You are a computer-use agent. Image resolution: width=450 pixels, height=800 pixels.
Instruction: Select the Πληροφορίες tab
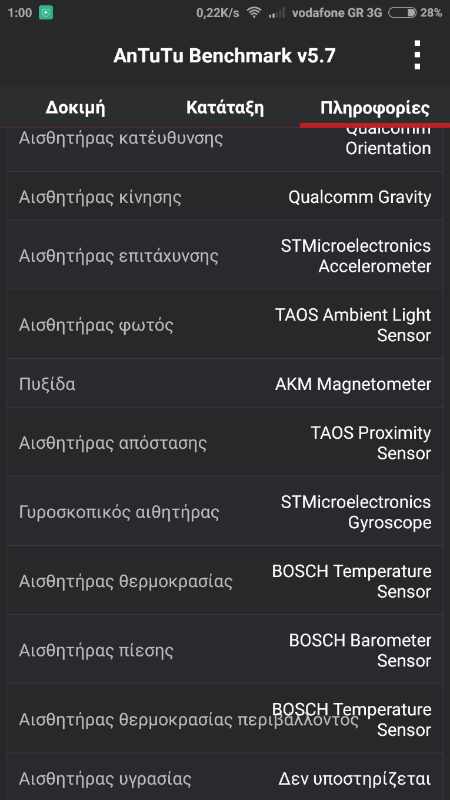point(375,108)
